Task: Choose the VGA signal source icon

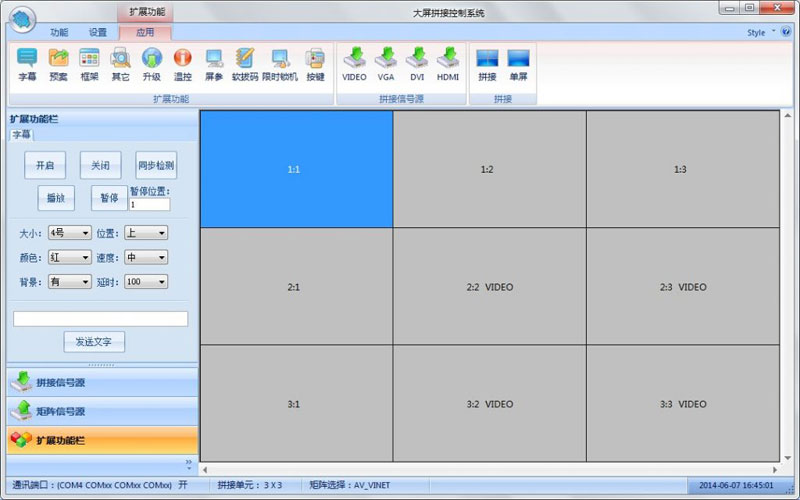Action: coord(386,64)
